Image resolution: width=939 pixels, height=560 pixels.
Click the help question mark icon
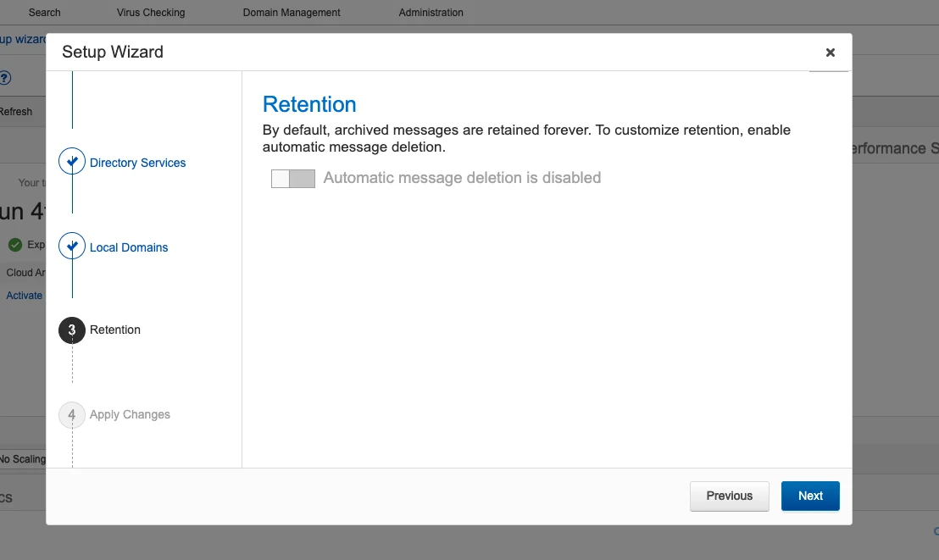coord(5,78)
